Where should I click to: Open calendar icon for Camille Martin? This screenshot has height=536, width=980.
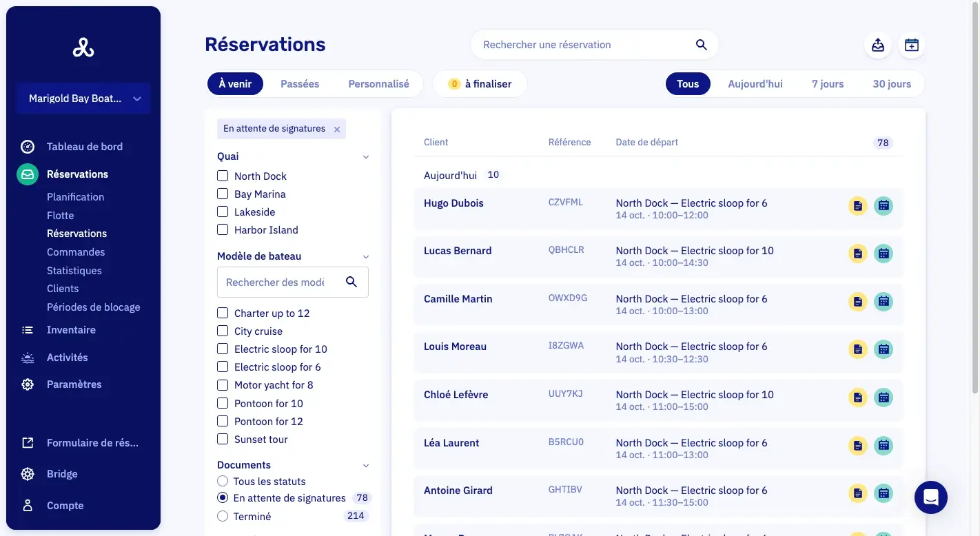pos(884,302)
